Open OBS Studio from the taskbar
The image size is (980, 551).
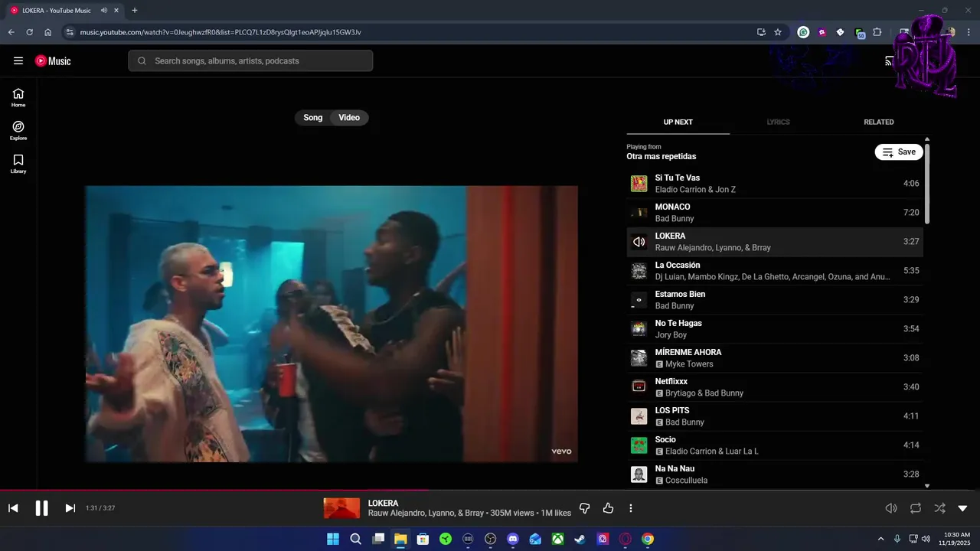click(x=491, y=540)
